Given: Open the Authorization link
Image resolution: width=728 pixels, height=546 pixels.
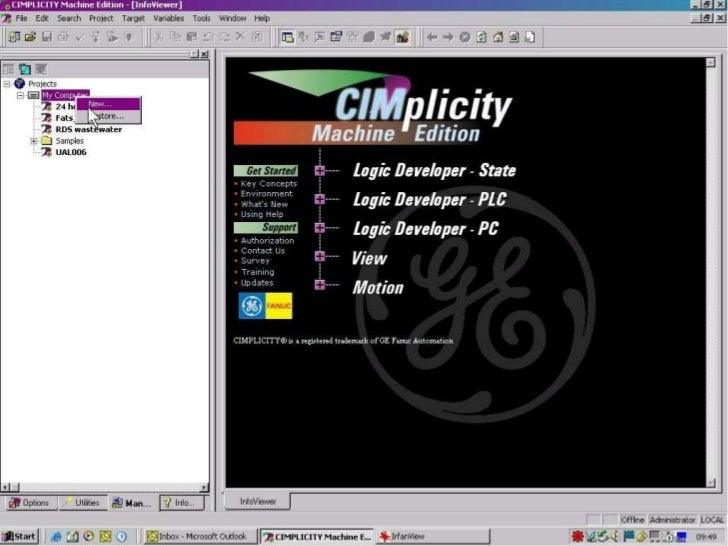Looking at the screenshot, I should (x=267, y=240).
